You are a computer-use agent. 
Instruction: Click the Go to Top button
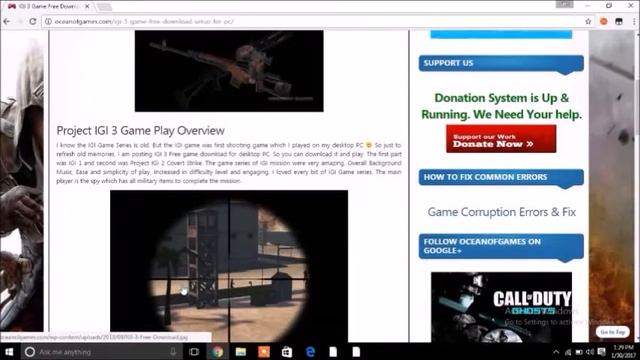(x=613, y=332)
